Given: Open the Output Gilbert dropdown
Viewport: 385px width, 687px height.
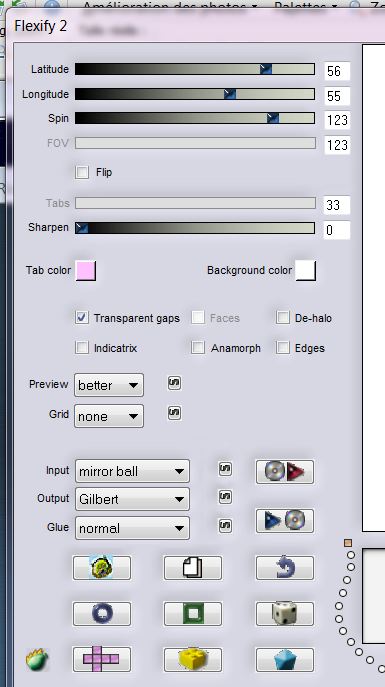Looking at the screenshot, I should pos(132,499).
